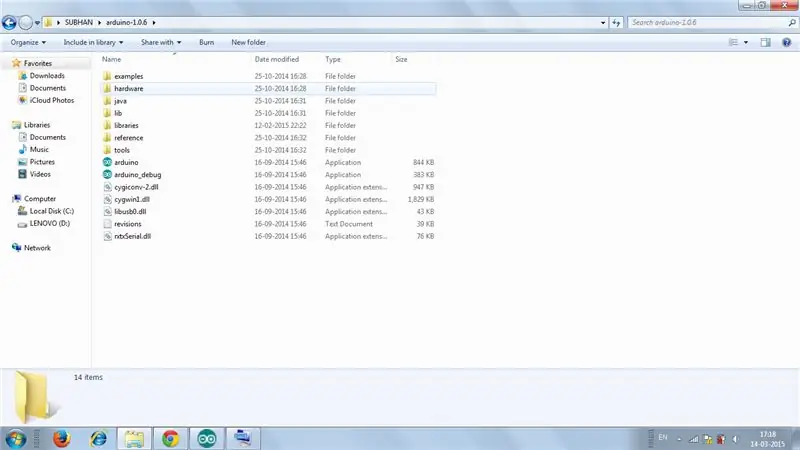Viewport: 800px width, 450px height.
Task: Launch Firefox from the taskbar
Action: [x=61, y=439]
